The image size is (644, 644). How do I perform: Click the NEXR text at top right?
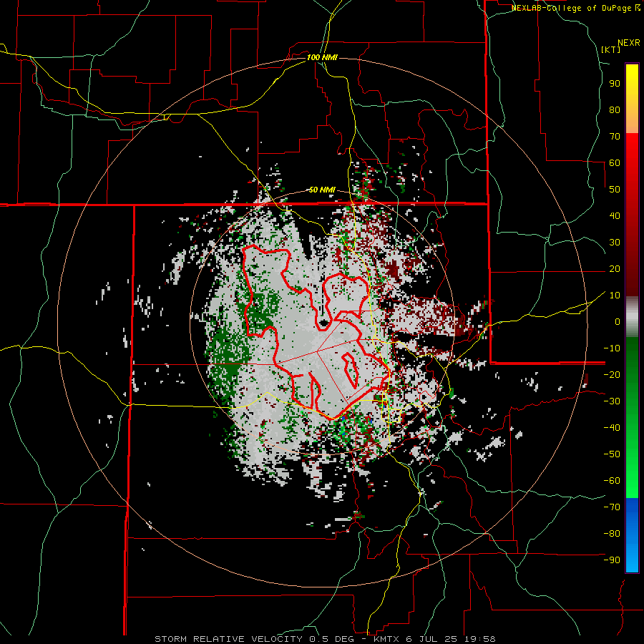(629, 43)
